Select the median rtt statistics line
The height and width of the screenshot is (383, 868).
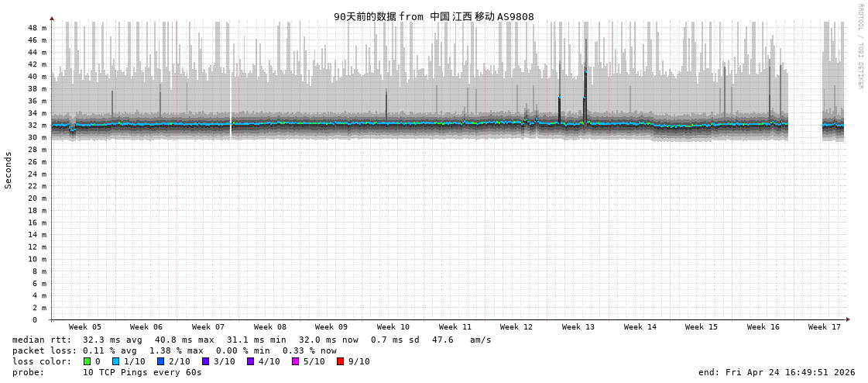click(252, 340)
